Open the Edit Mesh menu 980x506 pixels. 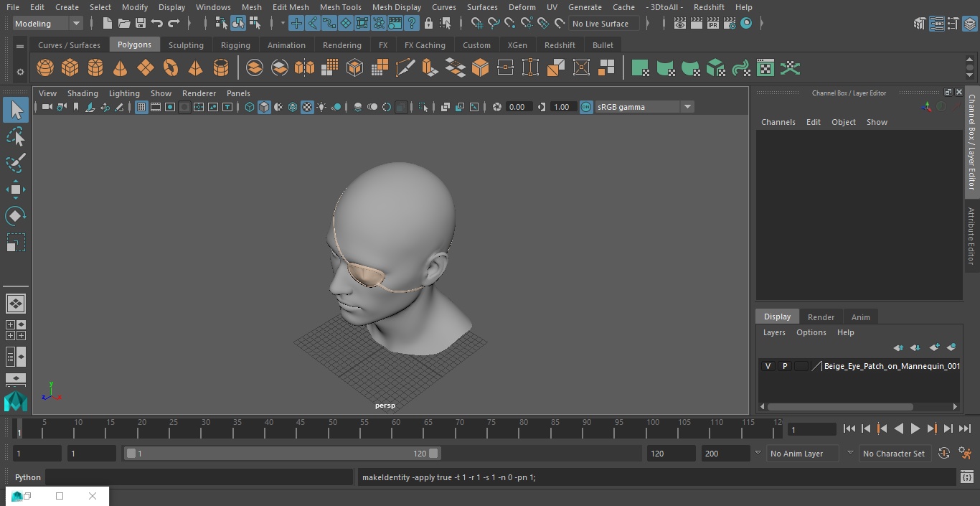(x=291, y=7)
